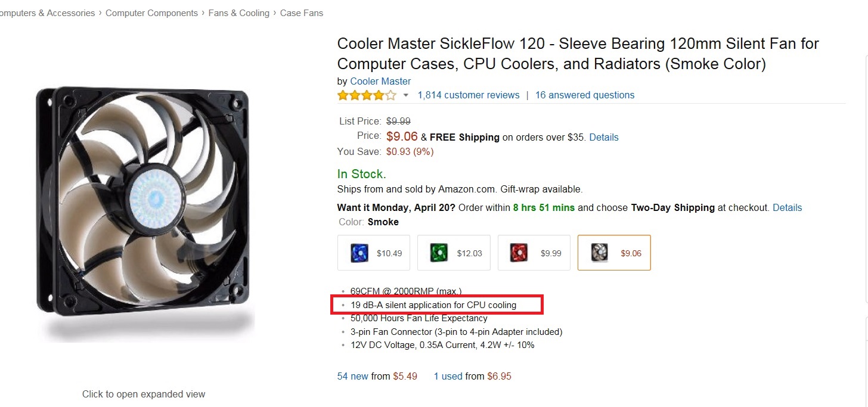Open Two-Day Shipping Details link
Viewport: 868px width, 407px height.
(787, 208)
